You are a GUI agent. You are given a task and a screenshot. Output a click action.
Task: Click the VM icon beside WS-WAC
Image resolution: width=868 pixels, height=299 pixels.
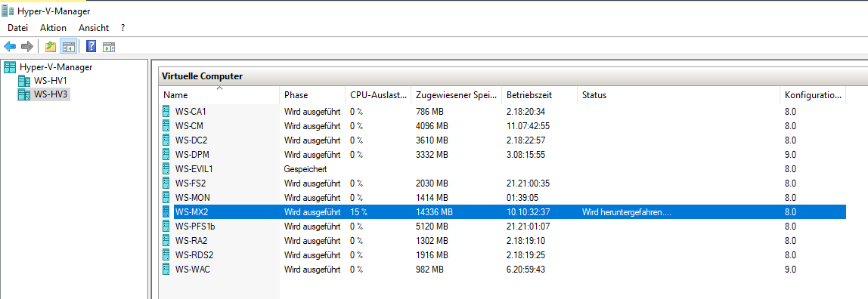(x=166, y=269)
